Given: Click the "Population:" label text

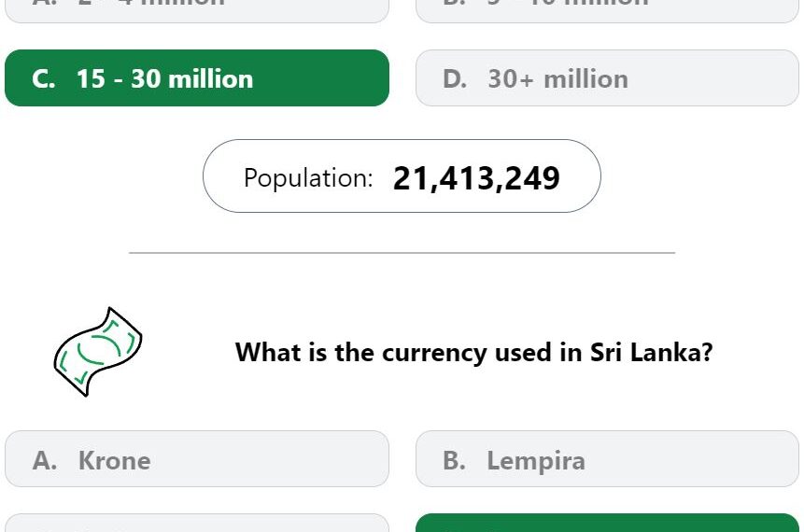Looking at the screenshot, I should 308,178.
